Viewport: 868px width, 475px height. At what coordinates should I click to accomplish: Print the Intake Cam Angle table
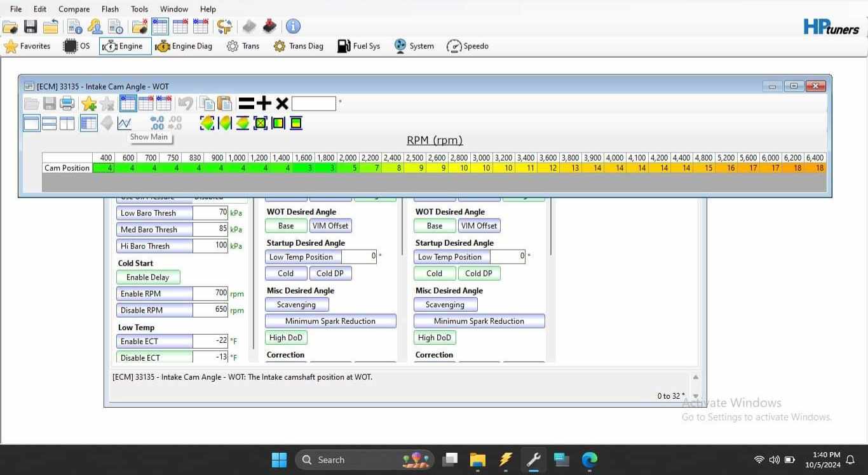[67, 104]
